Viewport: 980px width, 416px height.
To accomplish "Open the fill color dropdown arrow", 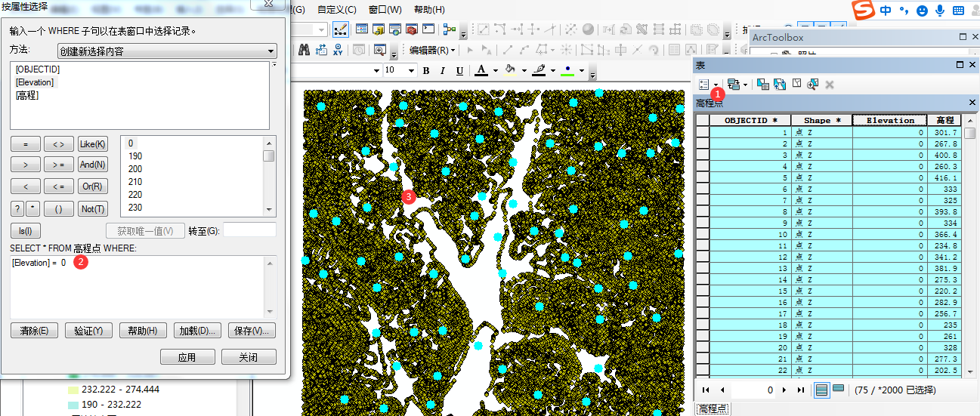I will (x=524, y=70).
